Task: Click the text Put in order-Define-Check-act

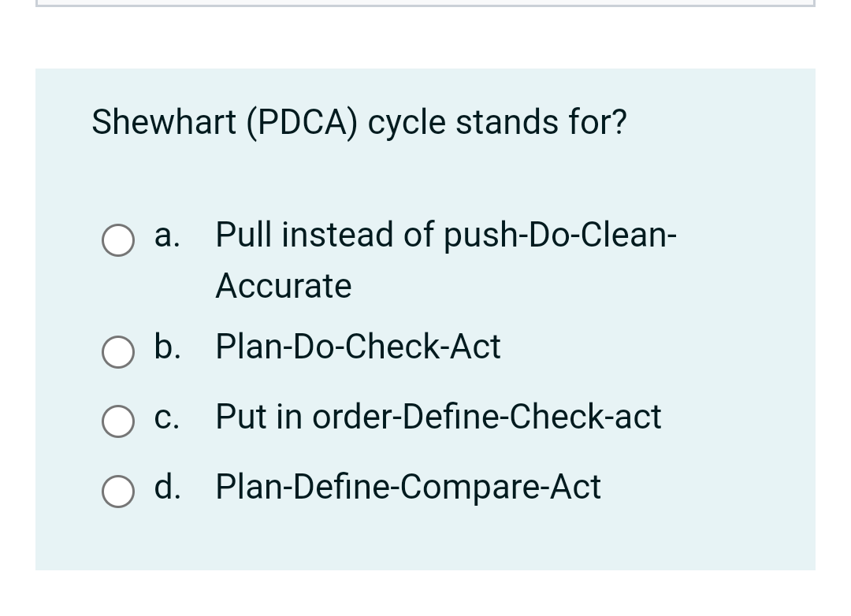Action: [438, 417]
